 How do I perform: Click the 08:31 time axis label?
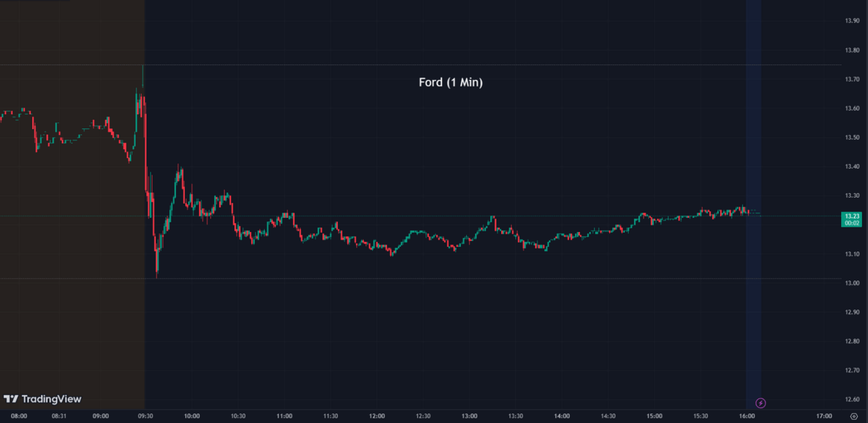(x=59, y=416)
